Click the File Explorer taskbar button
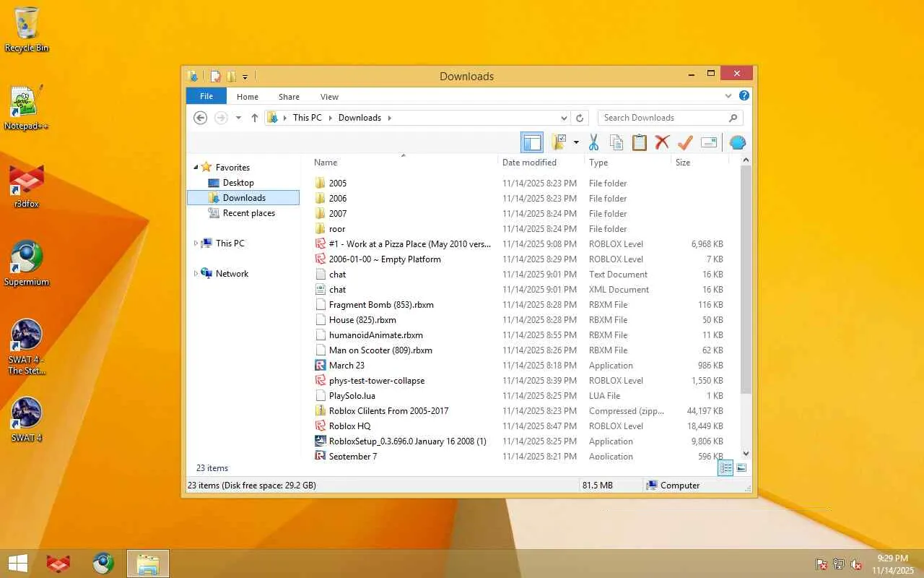Image resolution: width=924 pixels, height=578 pixels. click(x=148, y=564)
